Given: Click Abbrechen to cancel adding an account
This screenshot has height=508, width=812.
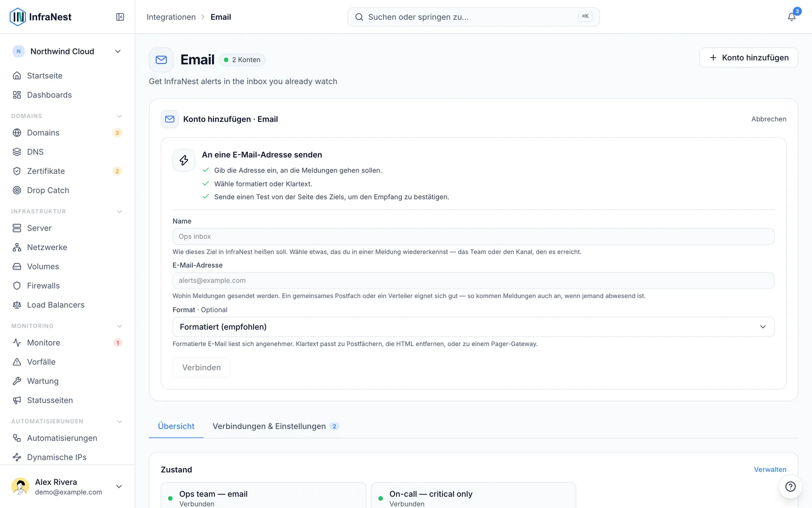Looking at the screenshot, I should tap(769, 119).
